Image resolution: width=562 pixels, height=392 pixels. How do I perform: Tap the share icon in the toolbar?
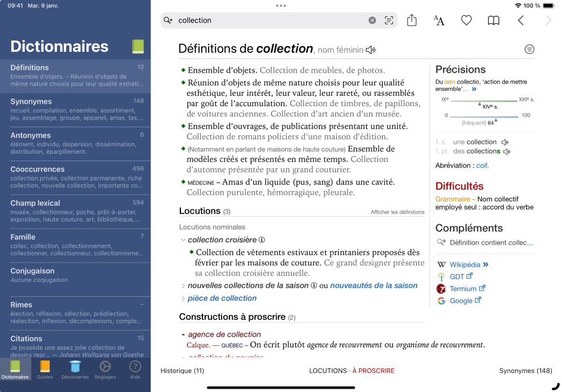pos(411,20)
